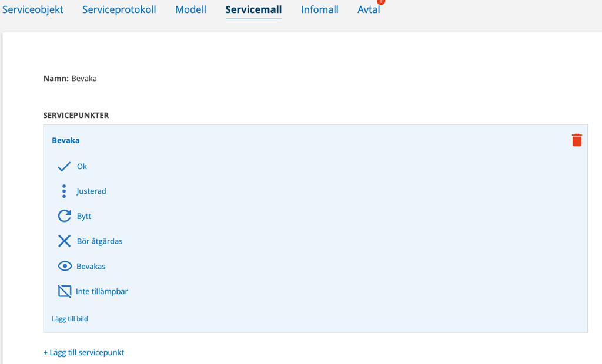Open the Serviceobjekt tab
Image resolution: width=602 pixels, height=364 pixels.
tap(33, 10)
